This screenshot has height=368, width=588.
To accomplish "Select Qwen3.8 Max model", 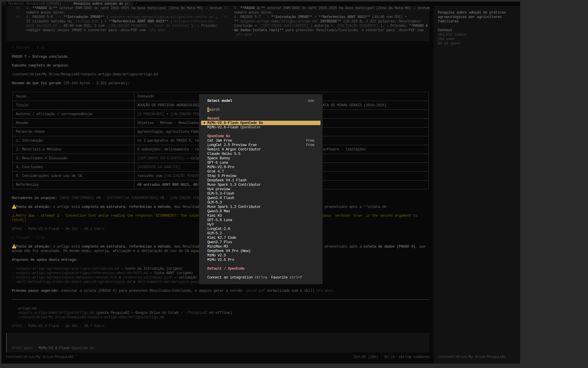I will point(260,211).
